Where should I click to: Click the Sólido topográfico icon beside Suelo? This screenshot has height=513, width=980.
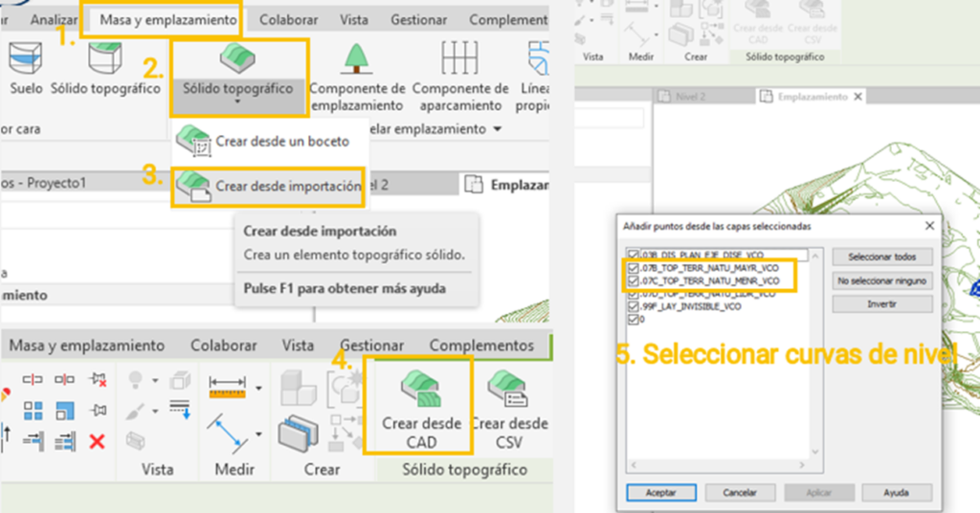[x=105, y=58]
